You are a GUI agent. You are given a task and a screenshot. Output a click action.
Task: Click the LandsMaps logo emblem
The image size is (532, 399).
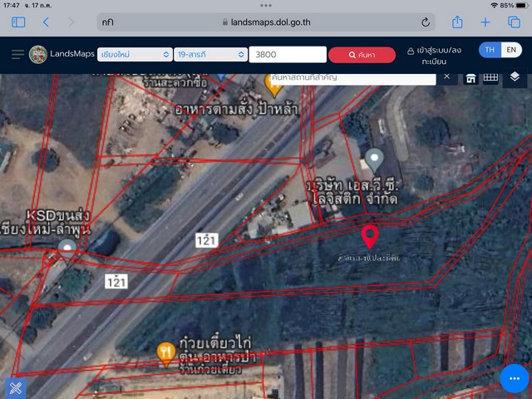tap(38, 55)
